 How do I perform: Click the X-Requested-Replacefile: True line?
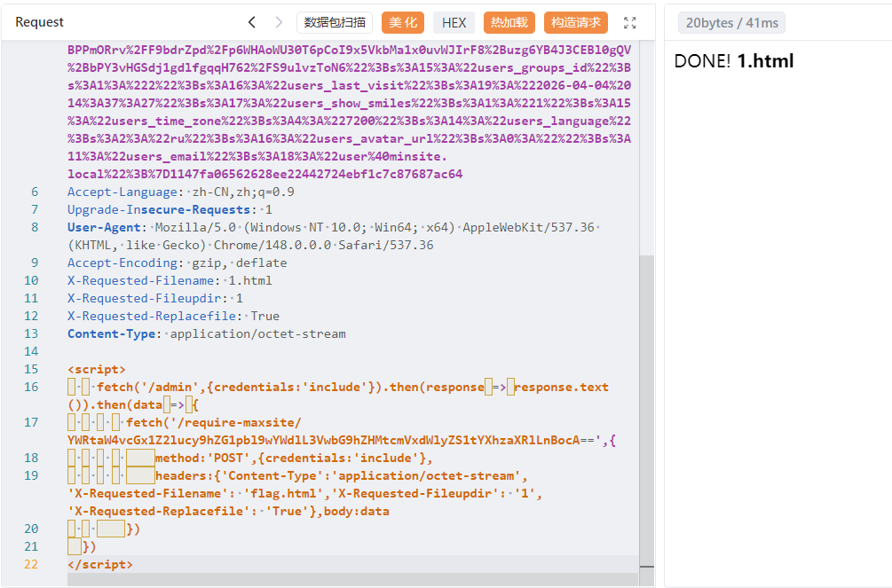173,316
